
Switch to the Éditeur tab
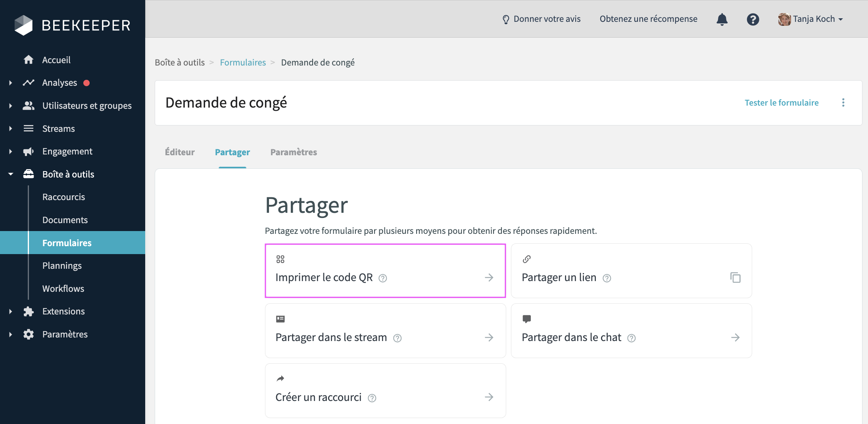coord(180,152)
